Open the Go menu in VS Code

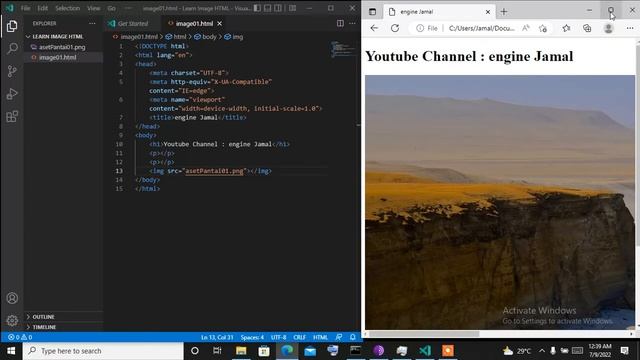[111, 8]
